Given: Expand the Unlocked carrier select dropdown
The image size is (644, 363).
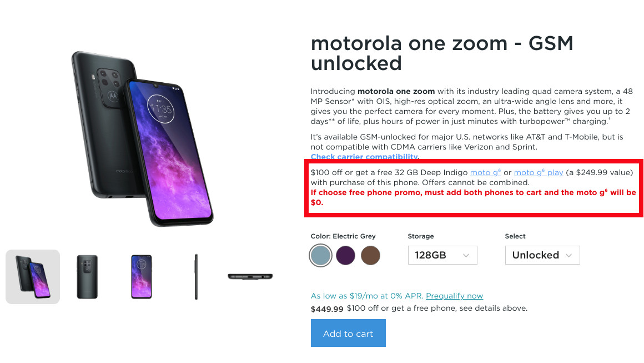Looking at the screenshot, I should (542, 255).
